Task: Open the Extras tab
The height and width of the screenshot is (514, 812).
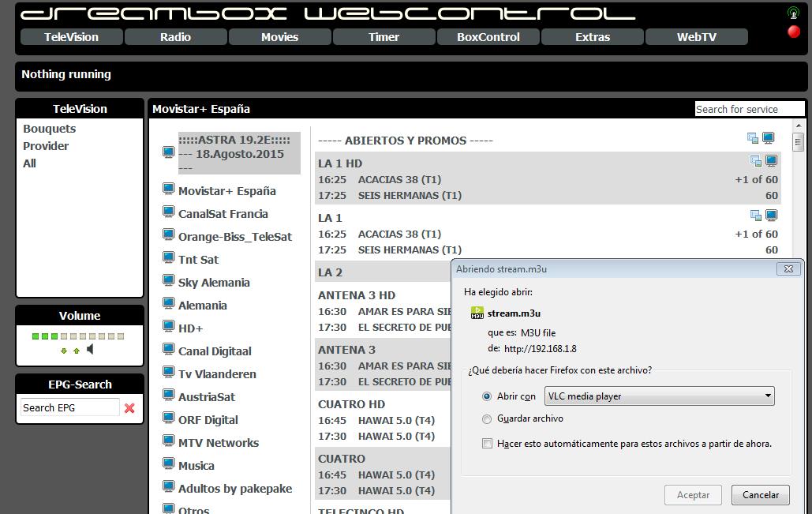Action: click(593, 37)
